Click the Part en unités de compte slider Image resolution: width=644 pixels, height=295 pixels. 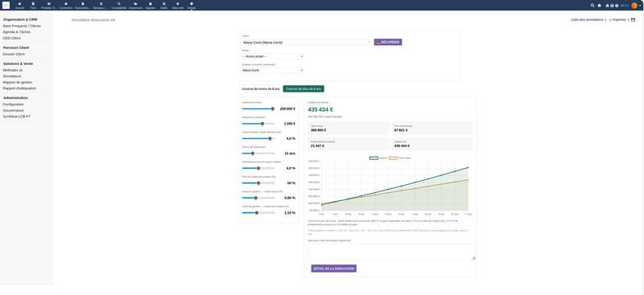coord(258,183)
